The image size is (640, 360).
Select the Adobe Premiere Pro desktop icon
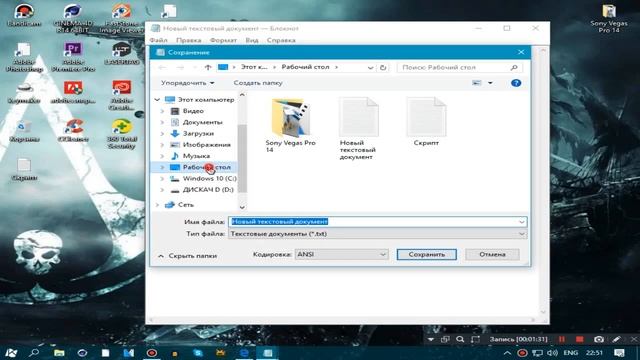73,57
